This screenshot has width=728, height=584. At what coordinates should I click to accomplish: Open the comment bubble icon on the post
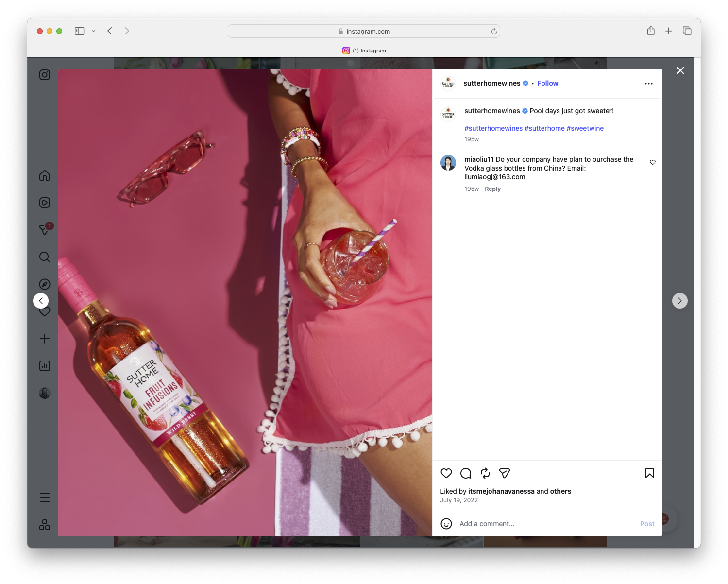[x=465, y=473]
